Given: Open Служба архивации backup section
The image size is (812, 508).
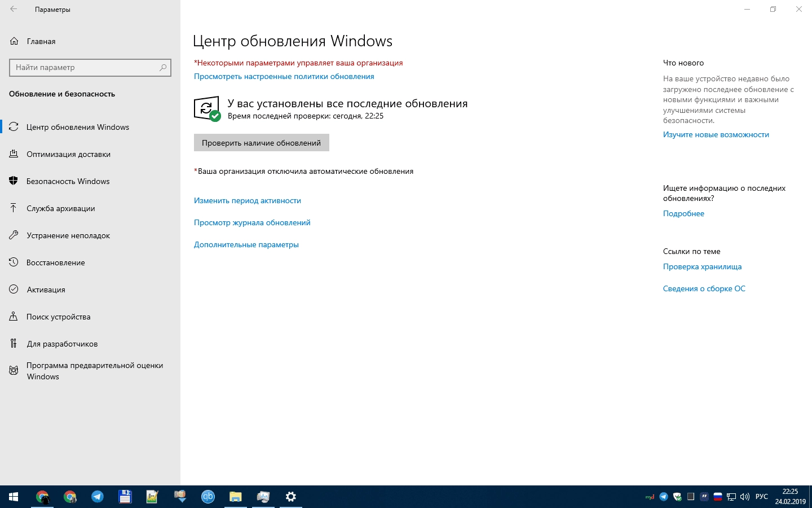Looking at the screenshot, I should coord(90,208).
